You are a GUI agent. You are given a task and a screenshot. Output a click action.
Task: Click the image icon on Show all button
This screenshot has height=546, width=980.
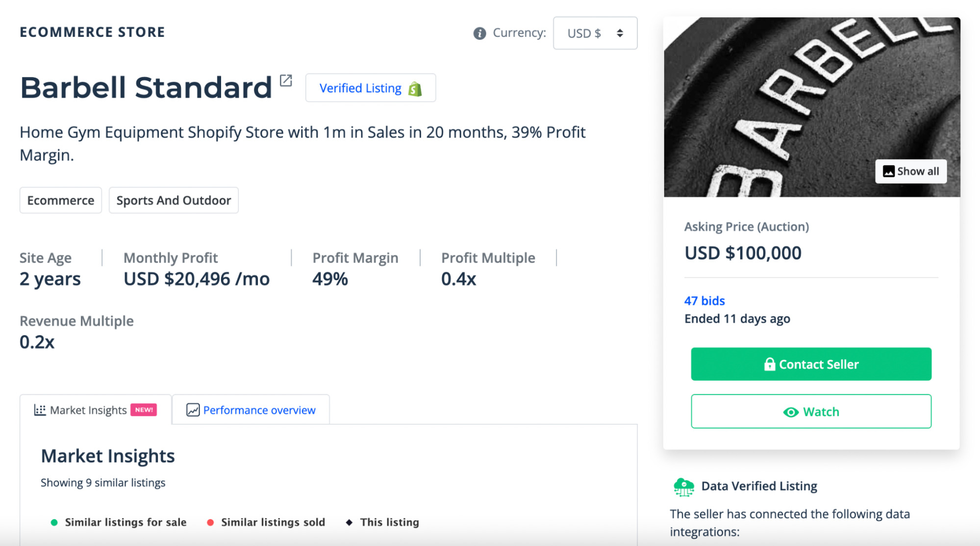pyautogui.click(x=888, y=171)
